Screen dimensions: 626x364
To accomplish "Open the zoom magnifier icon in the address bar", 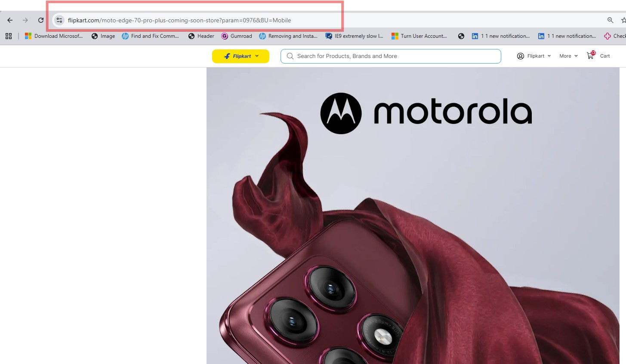I will 610,20.
